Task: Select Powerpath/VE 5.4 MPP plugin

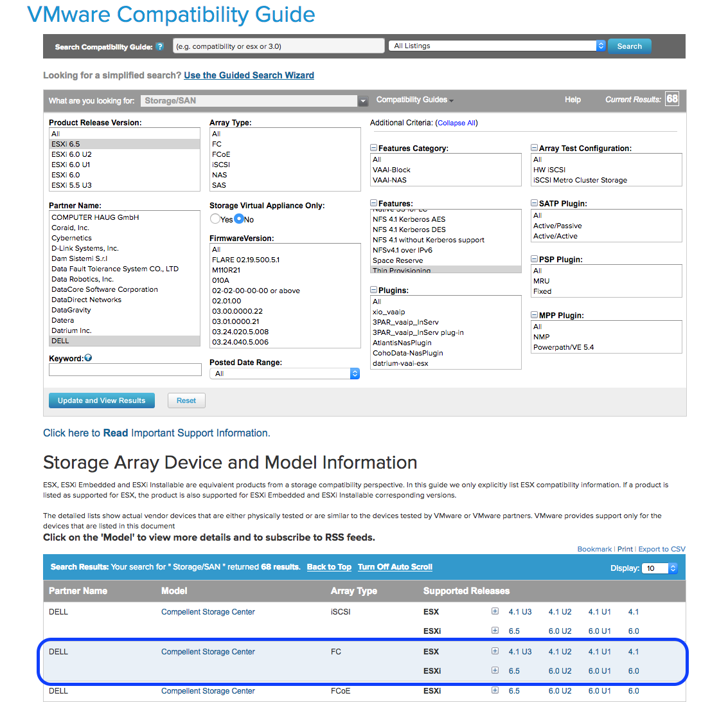Action: tap(607, 347)
